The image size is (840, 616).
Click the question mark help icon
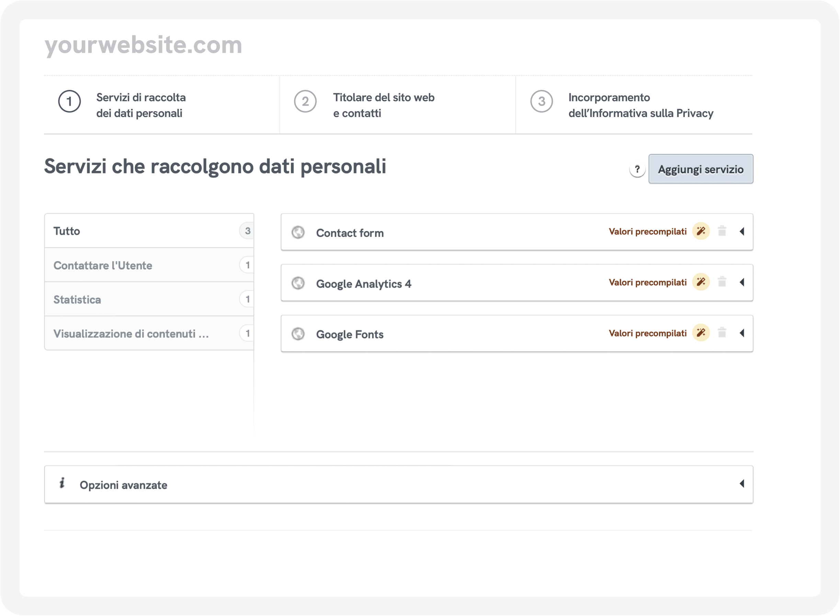[637, 170]
